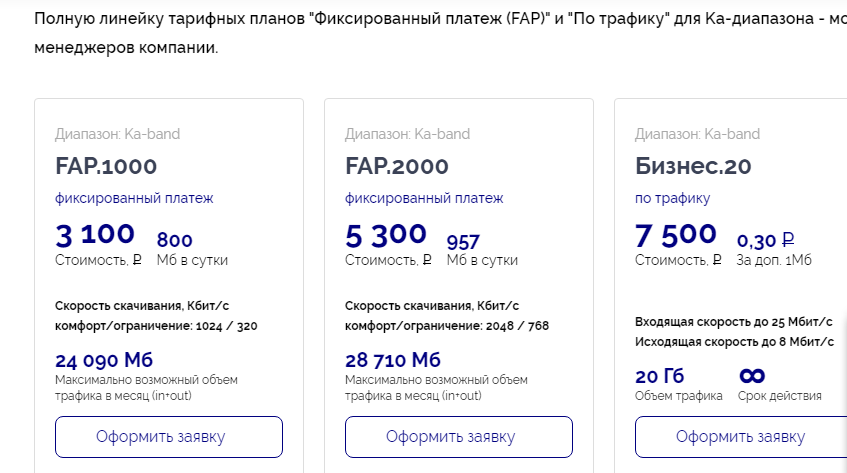Image resolution: width=847 pixels, height=473 pixels.
Task: Click the 0,30 ₽ extra megabyte price
Action: pyautogui.click(x=765, y=240)
